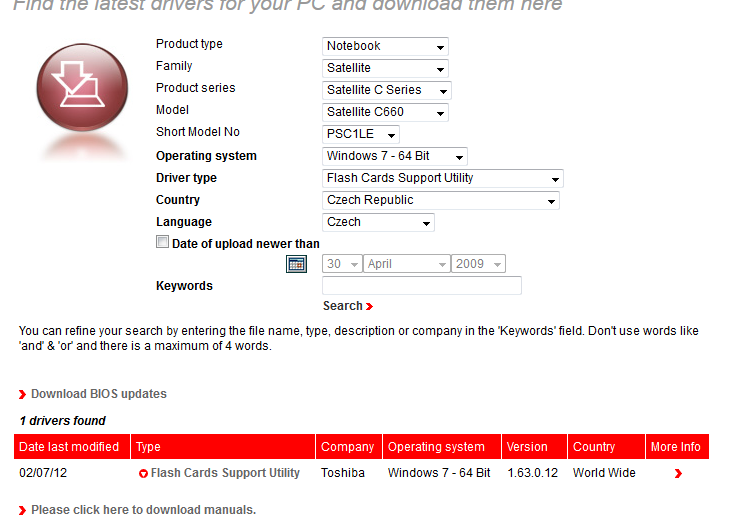Click the Date last modified column header
732x532 pixels.
[x=72, y=447]
